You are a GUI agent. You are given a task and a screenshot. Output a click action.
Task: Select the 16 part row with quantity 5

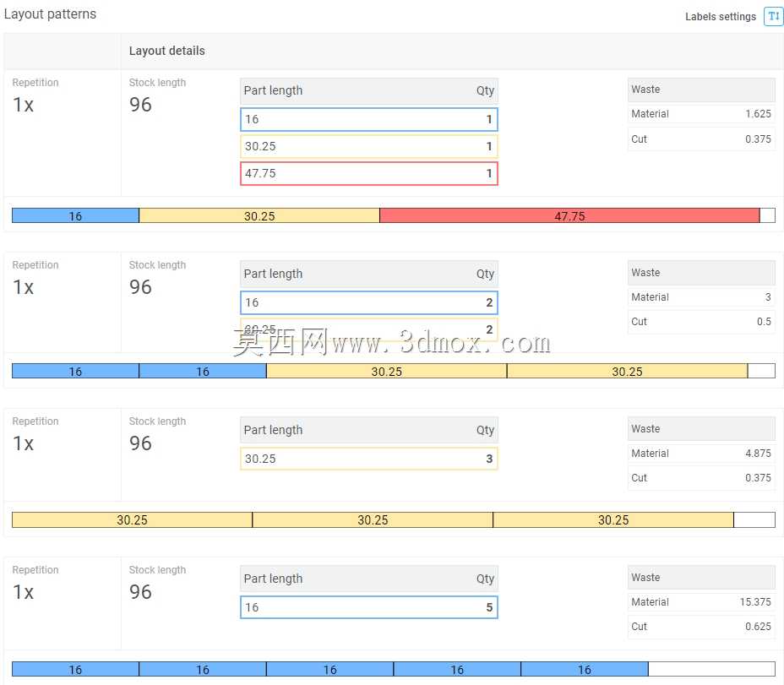tap(369, 607)
